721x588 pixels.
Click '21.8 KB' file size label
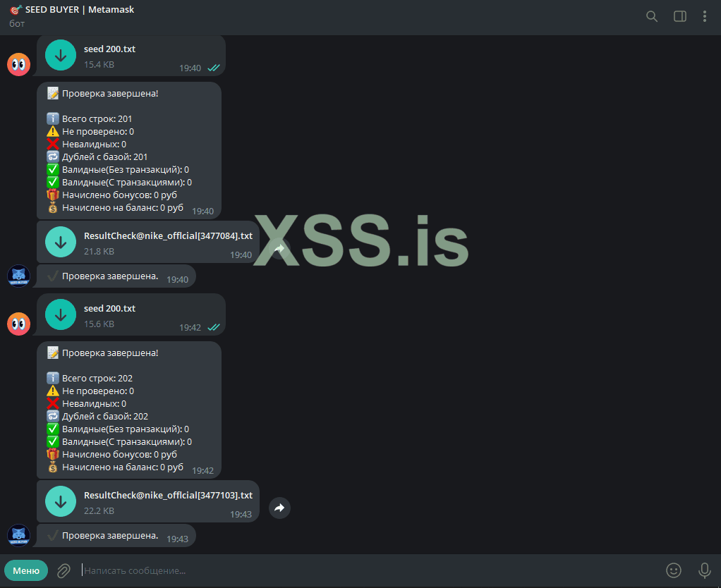(x=99, y=251)
